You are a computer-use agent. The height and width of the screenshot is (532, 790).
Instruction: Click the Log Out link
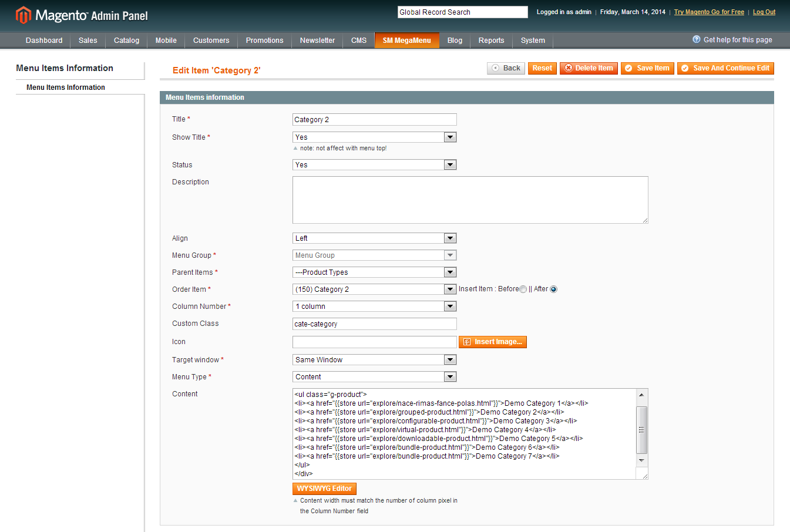[x=764, y=12]
